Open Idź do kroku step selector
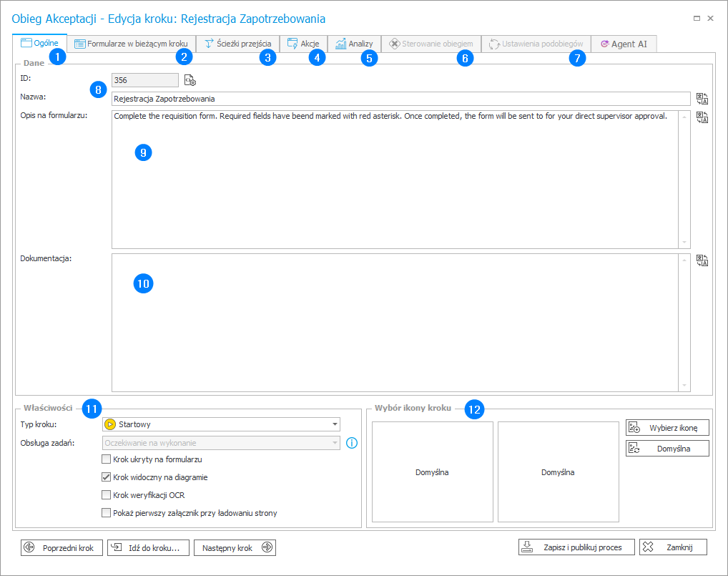 coord(149,547)
